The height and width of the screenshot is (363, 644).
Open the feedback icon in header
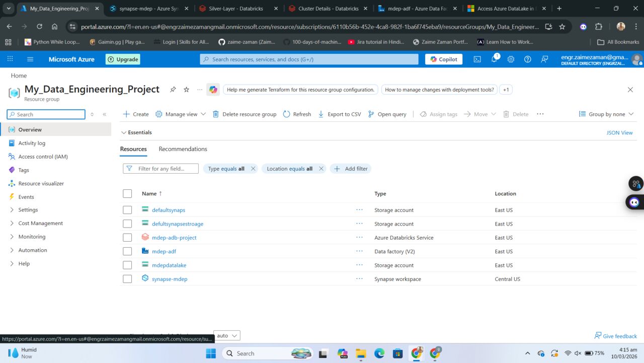click(x=544, y=59)
